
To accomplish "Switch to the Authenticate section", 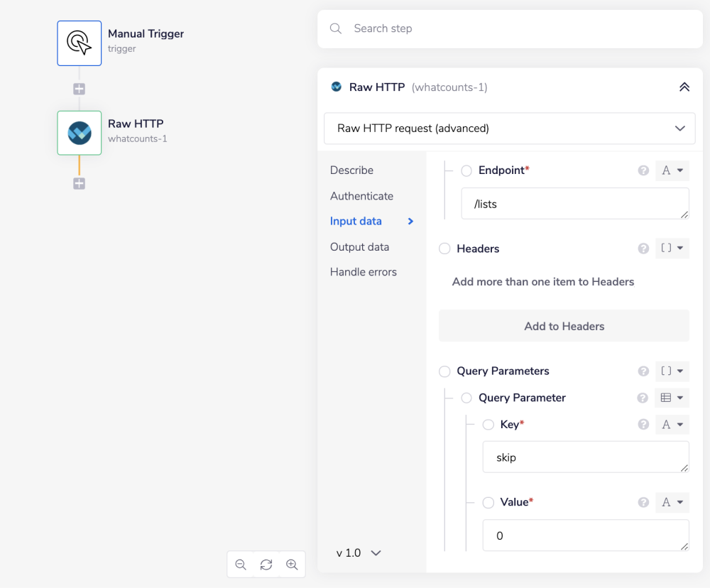I will coord(361,196).
